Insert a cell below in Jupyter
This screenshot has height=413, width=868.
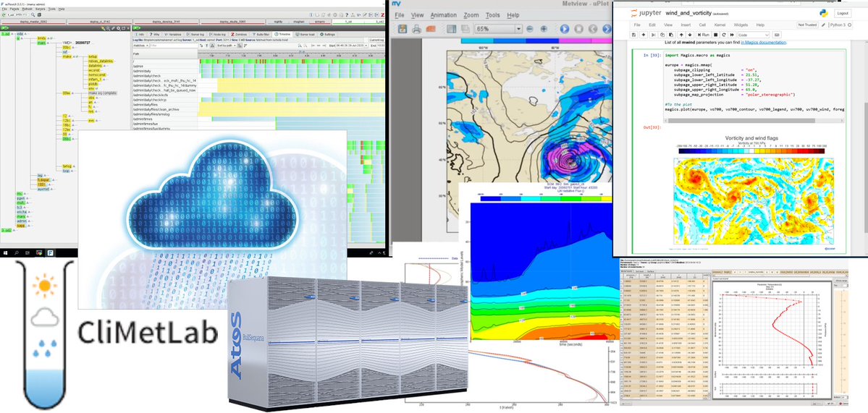pyautogui.click(x=644, y=35)
